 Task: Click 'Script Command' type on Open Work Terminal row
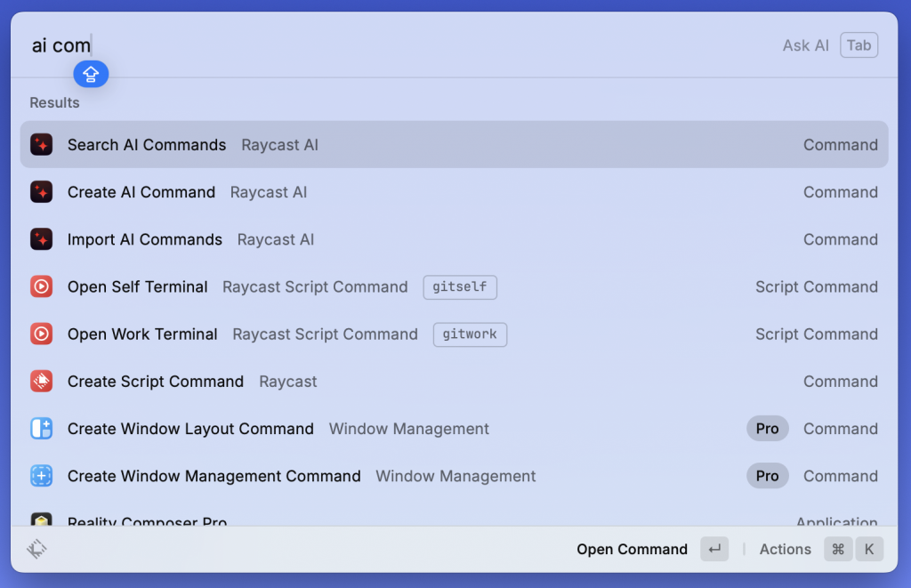tap(817, 334)
